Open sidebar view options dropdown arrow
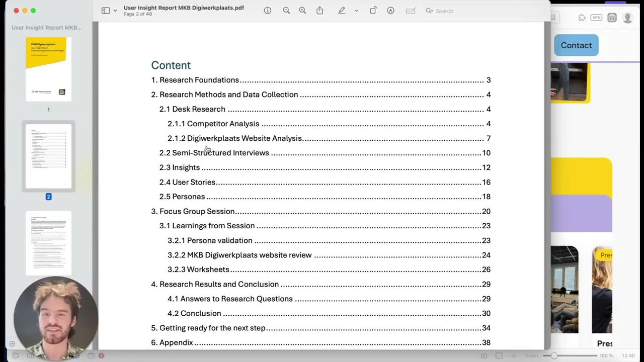The height and width of the screenshot is (362, 644). pos(115,11)
